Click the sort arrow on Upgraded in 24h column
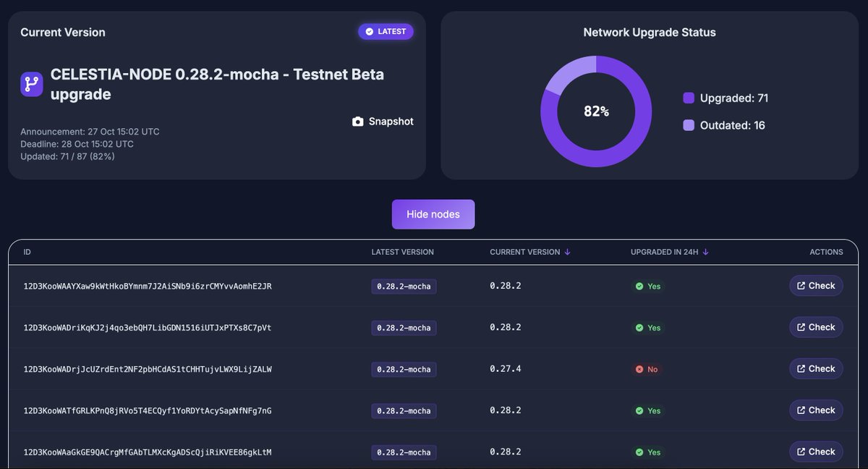The width and height of the screenshot is (868, 469). [704, 252]
